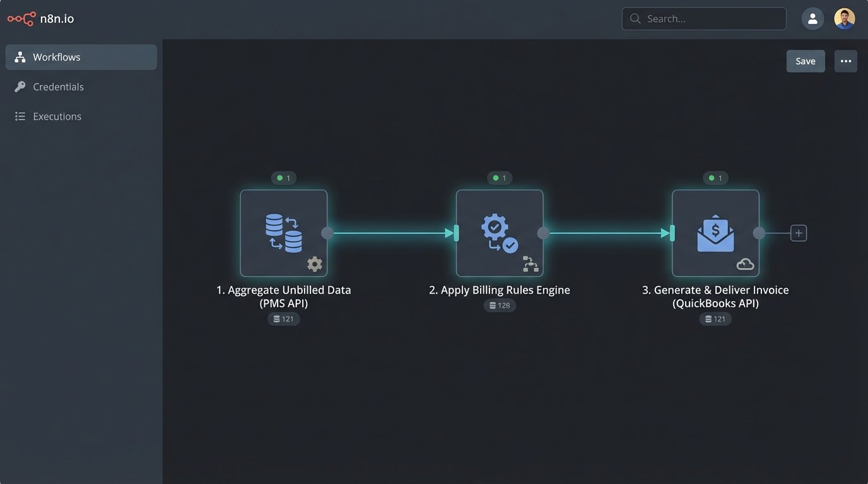868x484 pixels.
Task: Add a node after Generate & Deliver Invoice
Action: [798, 233]
